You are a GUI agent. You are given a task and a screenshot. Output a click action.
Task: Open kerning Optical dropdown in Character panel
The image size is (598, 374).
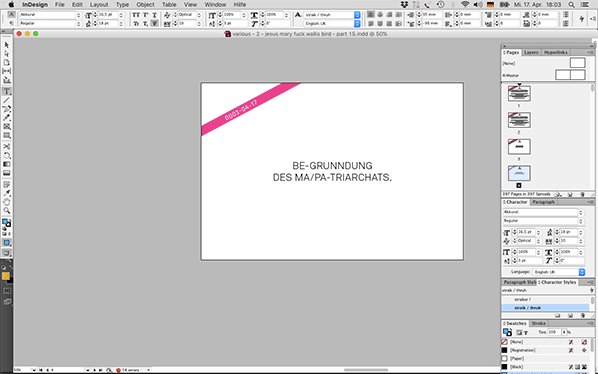click(x=539, y=241)
